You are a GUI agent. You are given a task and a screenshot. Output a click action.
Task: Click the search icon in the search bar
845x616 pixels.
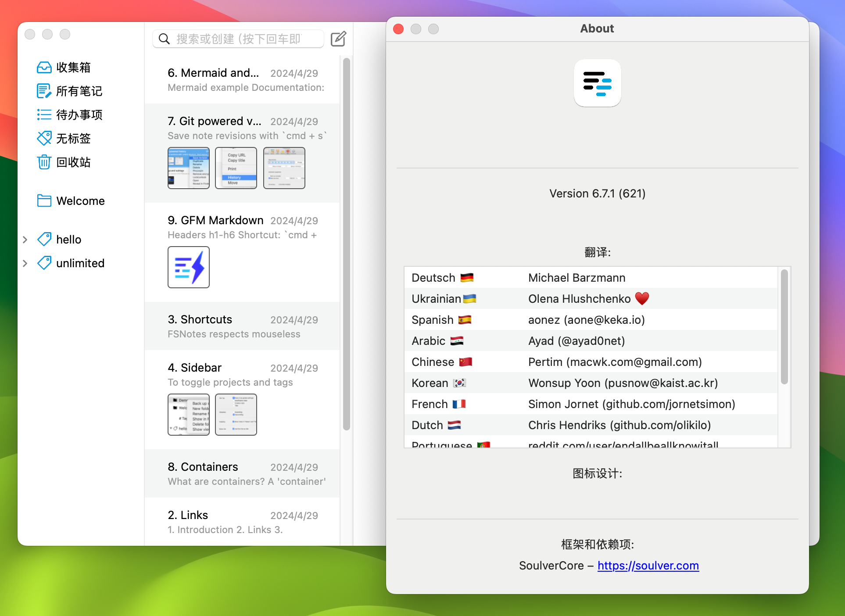164,39
